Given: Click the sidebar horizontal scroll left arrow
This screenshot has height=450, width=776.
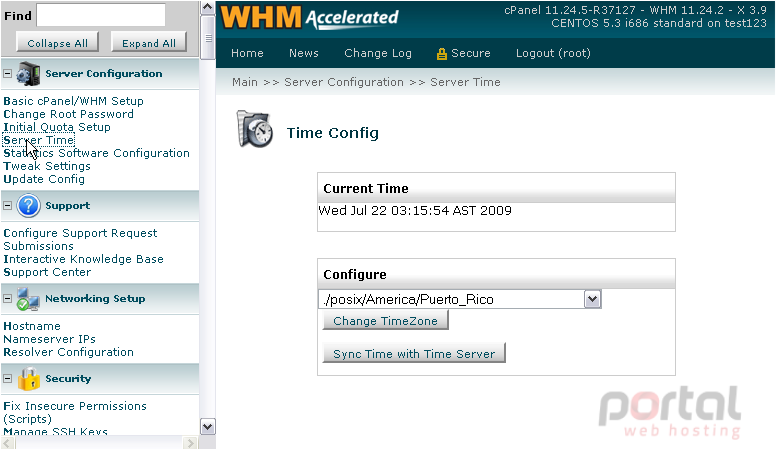Looking at the screenshot, I should (7, 443).
